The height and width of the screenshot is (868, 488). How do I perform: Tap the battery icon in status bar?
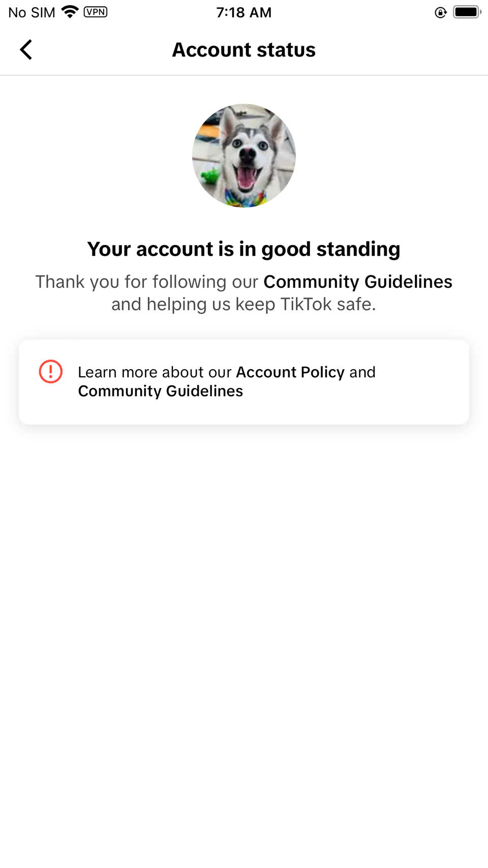tap(467, 12)
